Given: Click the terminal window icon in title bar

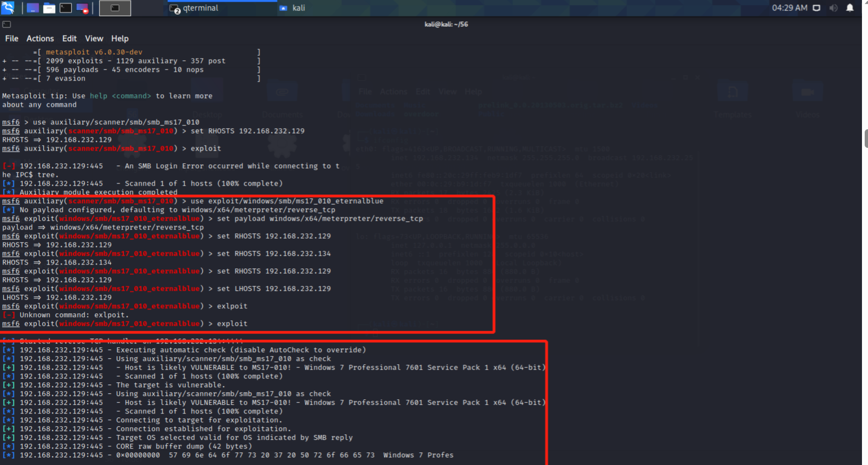Looking at the screenshot, I should pos(7,24).
